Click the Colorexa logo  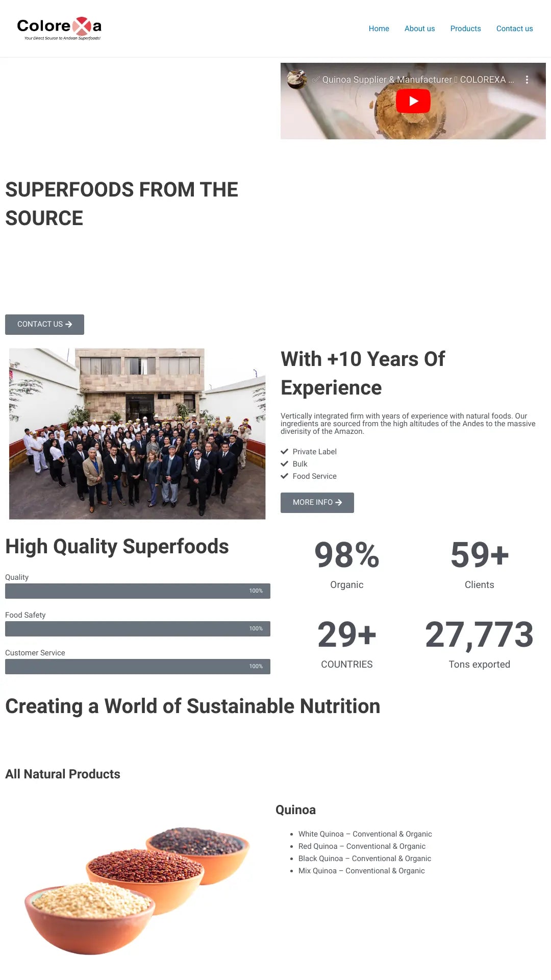(59, 28)
